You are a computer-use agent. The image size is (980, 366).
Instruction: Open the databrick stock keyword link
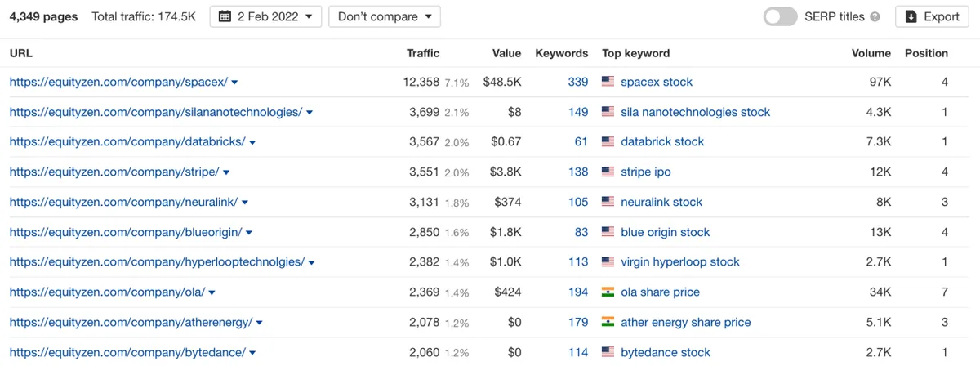click(x=662, y=141)
